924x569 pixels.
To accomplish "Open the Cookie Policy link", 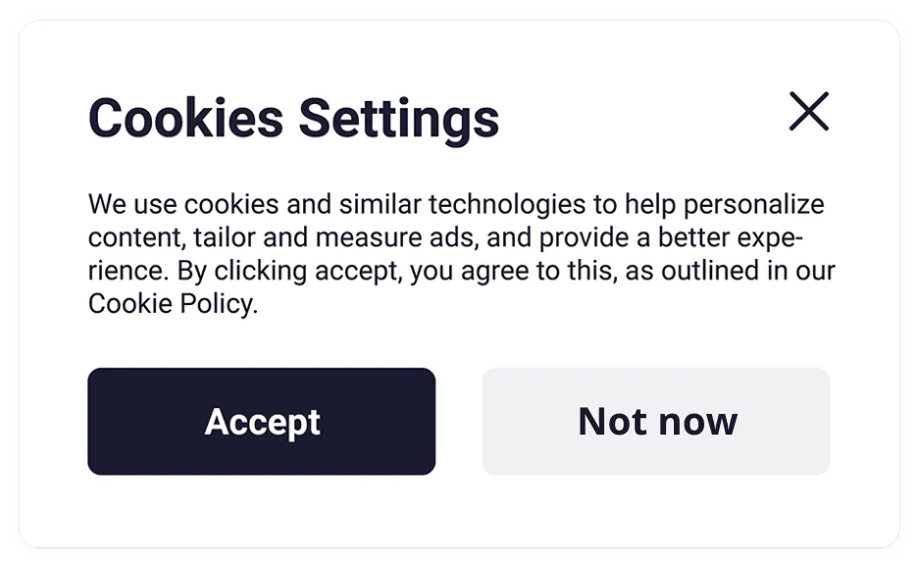I will point(171,304).
